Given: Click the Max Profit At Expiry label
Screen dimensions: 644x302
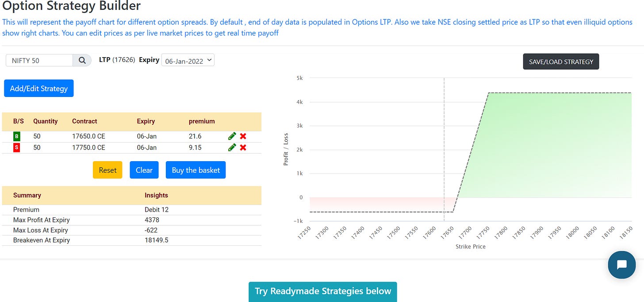Looking at the screenshot, I should coord(42,220).
